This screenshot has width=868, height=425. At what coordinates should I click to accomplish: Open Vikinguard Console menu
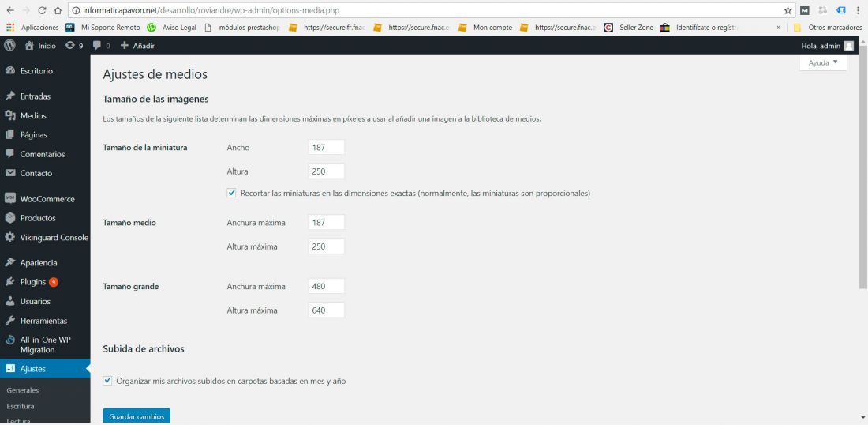[45, 237]
